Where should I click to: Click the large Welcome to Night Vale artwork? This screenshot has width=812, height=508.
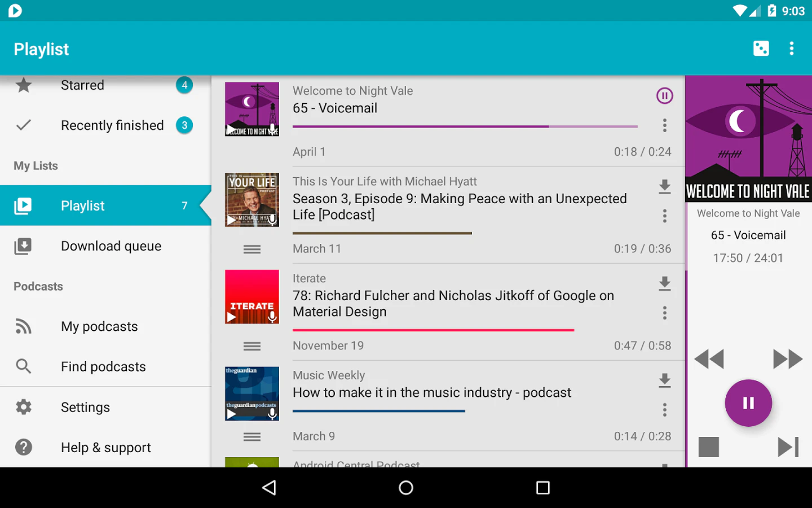748,139
